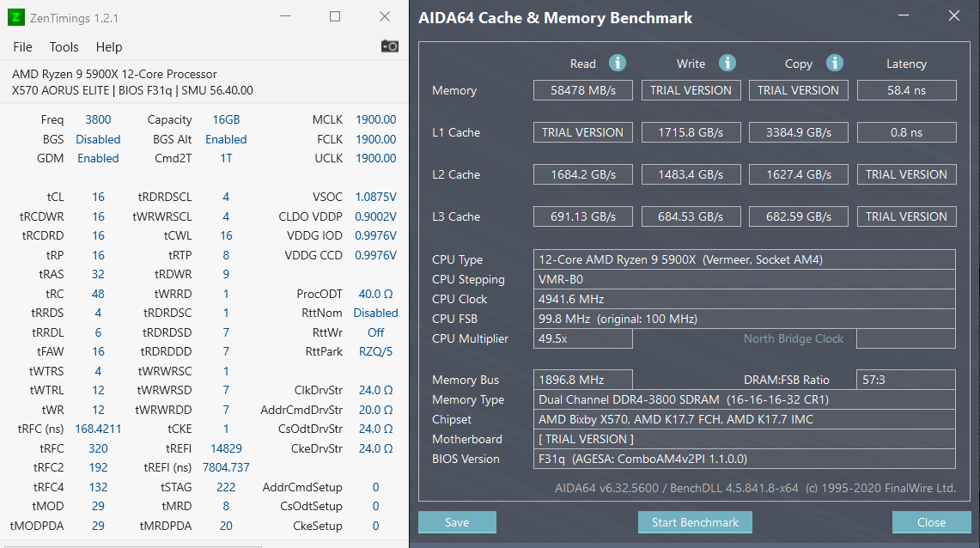Click CPU Multiplier value 49.5x

coord(583,338)
